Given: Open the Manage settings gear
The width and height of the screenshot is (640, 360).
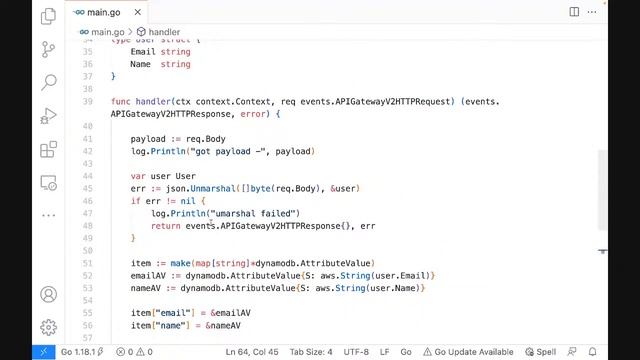Looking at the screenshot, I should 48,327.
